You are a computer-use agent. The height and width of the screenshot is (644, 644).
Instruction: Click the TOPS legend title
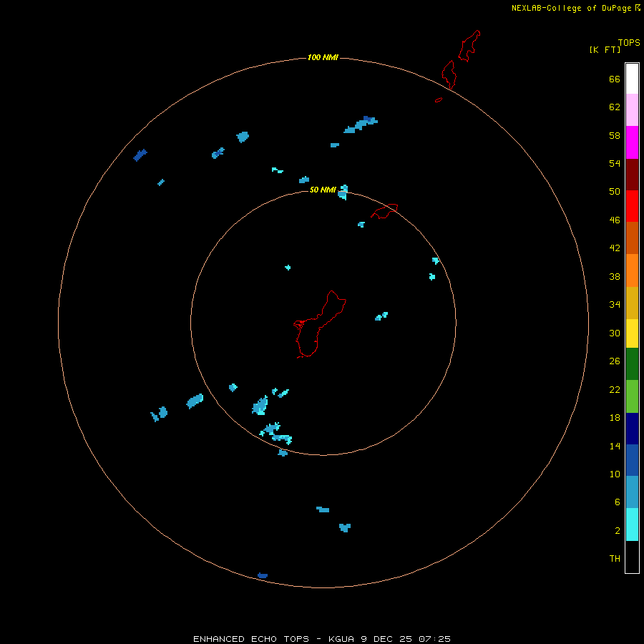pos(629,42)
